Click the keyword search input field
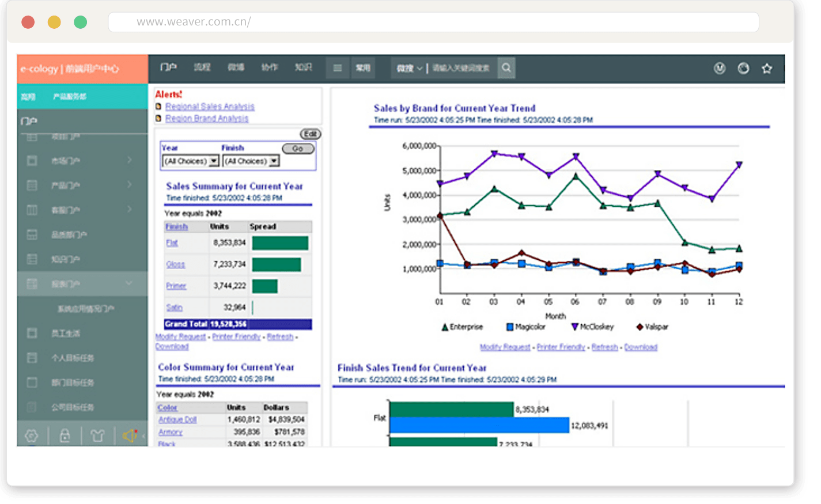The height and width of the screenshot is (504, 821). 461,68
